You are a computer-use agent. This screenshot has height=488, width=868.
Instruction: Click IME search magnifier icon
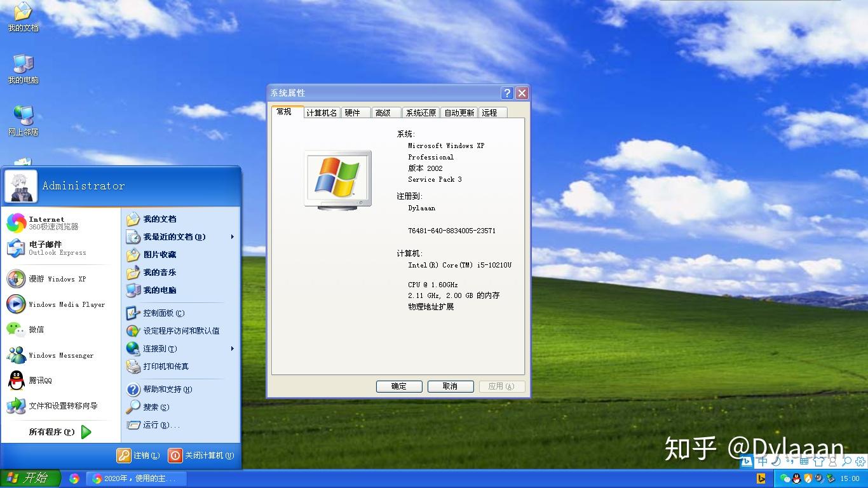[x=846, y=462]
